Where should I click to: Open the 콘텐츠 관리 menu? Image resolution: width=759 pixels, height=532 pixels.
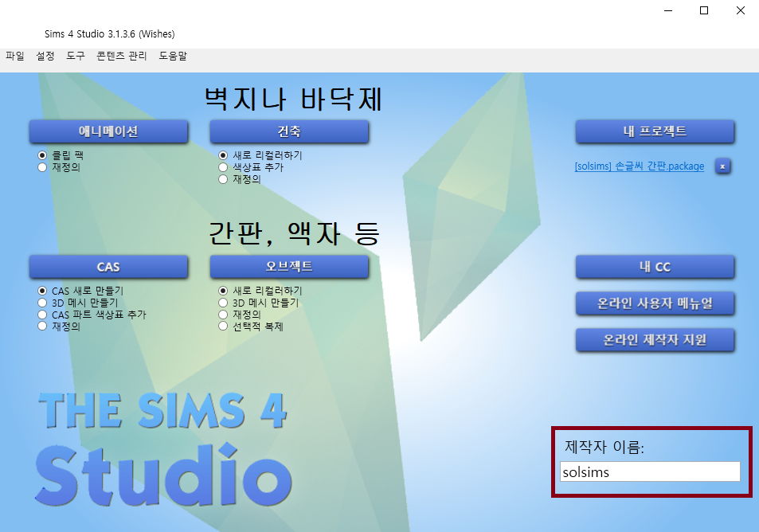click(x=122, y=57)
